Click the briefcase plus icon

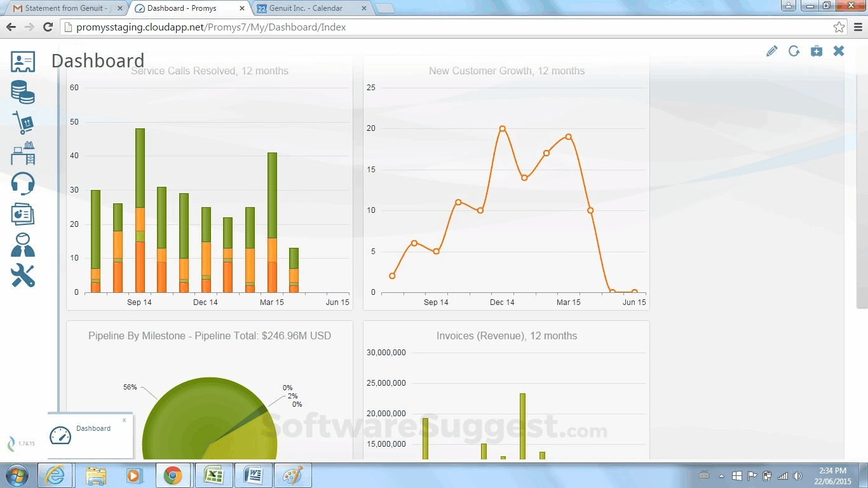pos(817,51)
